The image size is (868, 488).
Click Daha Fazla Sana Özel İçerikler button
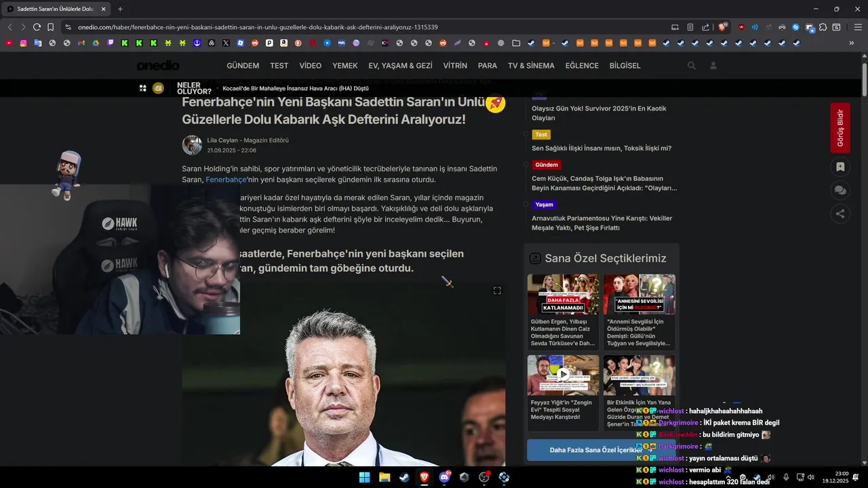601,450
